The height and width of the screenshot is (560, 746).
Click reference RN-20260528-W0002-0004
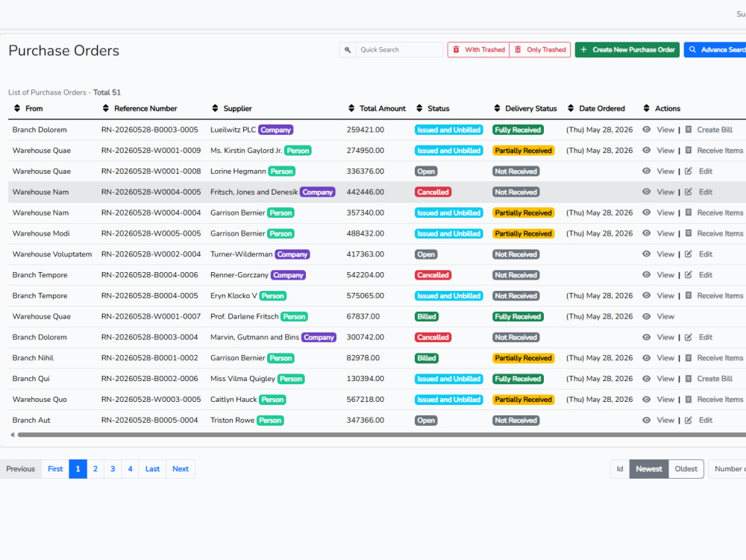coord(151,254)
